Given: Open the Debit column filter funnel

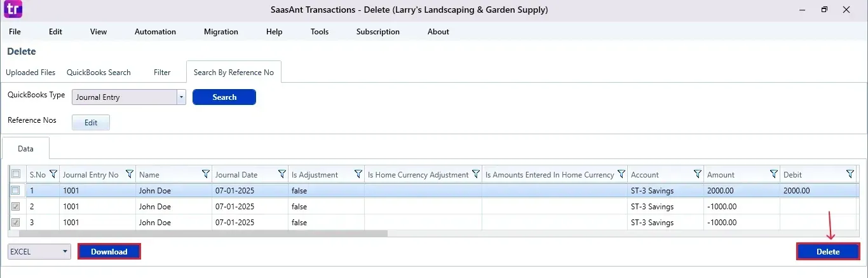Looking at the screenshot, I should [850, 174].
